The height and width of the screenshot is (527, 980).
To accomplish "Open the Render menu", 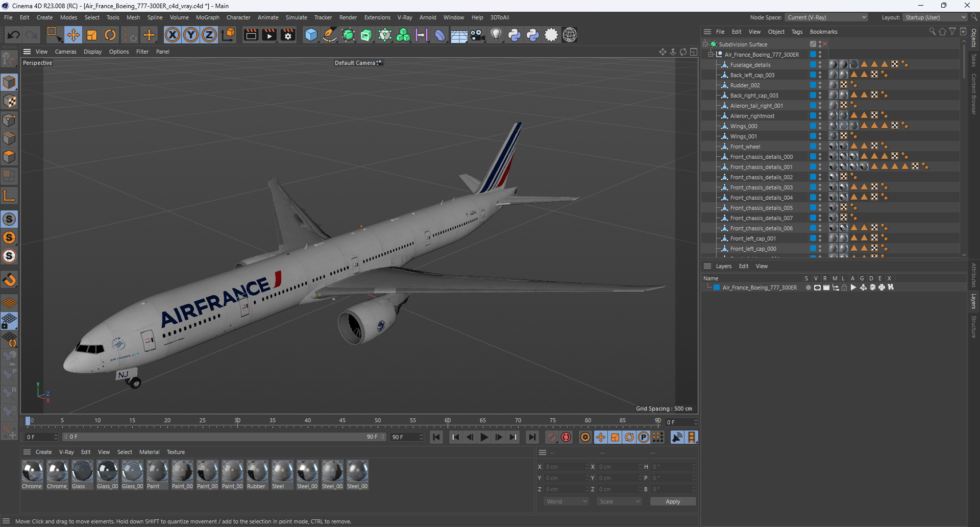I will point(348,17).
